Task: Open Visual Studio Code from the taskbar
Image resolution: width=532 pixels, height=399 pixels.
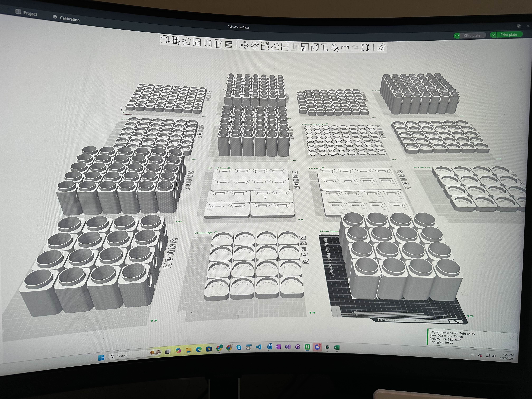Action: (x=258, y=347)
